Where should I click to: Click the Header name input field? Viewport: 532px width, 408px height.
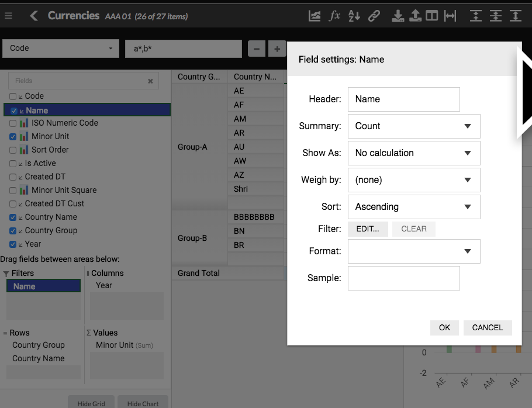404,99
